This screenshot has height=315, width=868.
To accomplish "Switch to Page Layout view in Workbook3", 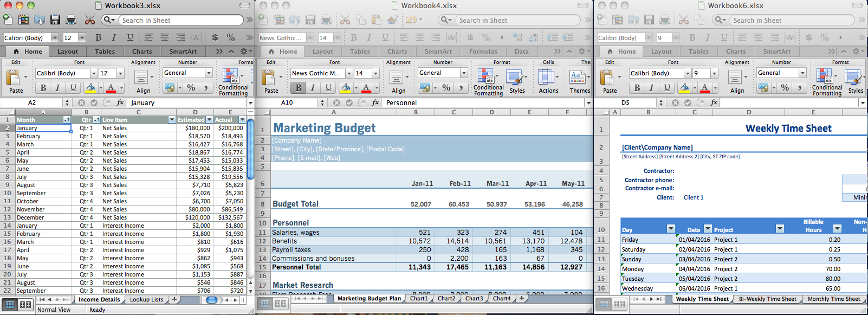I will coord(25,305).
